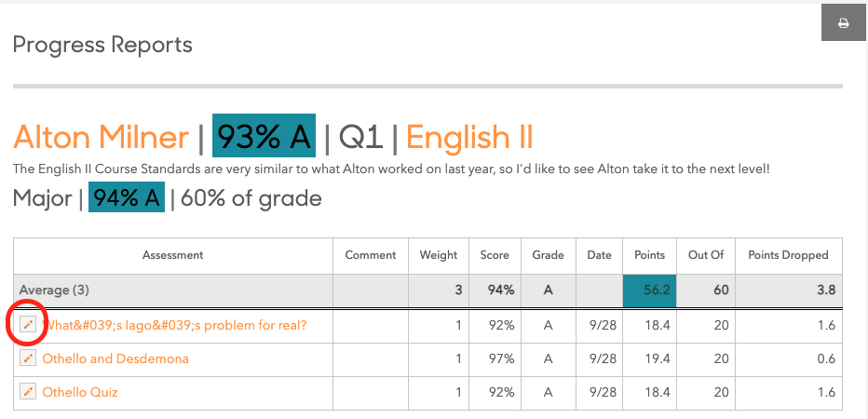
Task: Select the Score column header
Action: pos(495,255)
